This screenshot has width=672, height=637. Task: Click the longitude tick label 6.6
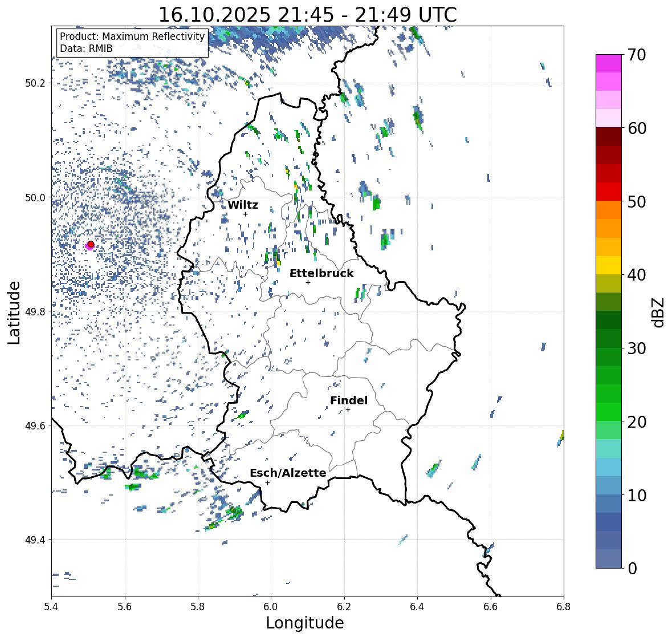pyautogui.click(x=491, y=607)
